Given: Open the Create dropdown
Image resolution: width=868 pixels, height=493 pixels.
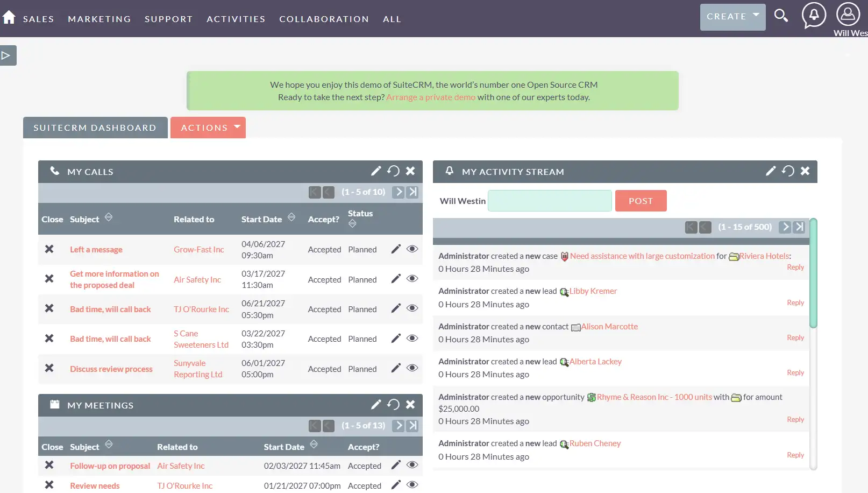Looking at the screenshot, I should click(732, 17).
